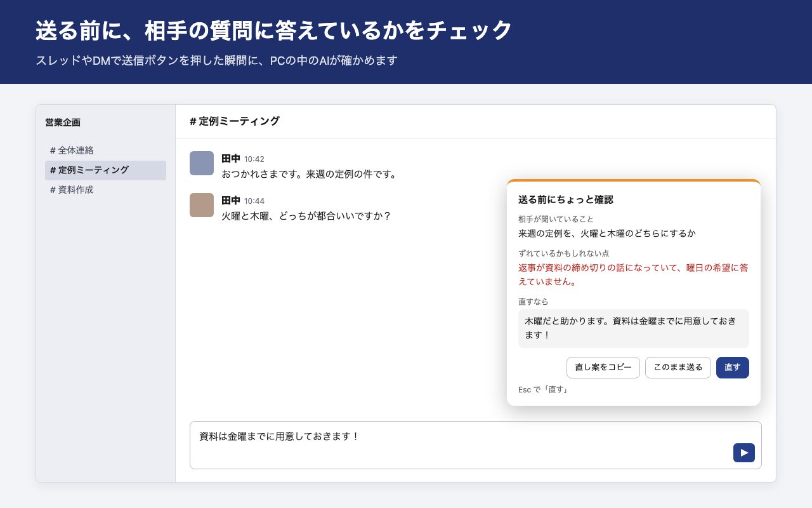Click the 10:44 timestamp
Viewport: 812px width, 508px height.
(254, 201)
